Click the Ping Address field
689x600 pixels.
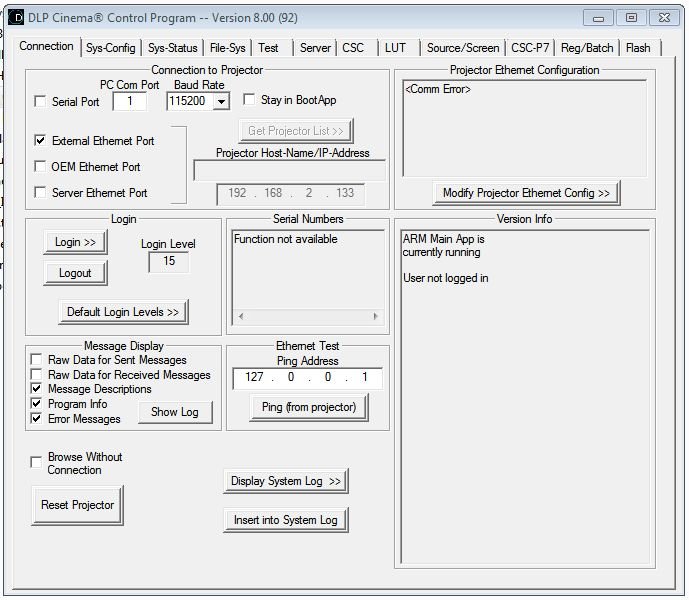point(307,378)
